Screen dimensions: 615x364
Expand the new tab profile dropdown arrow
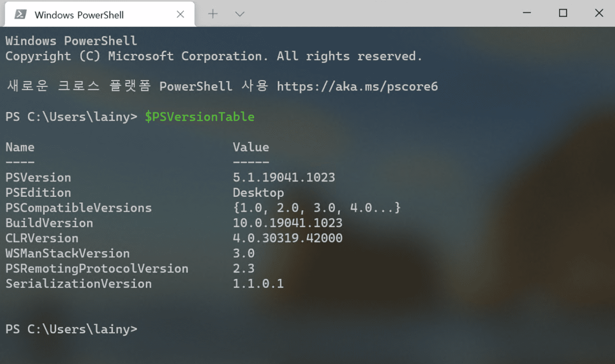(x=240, y=14)
